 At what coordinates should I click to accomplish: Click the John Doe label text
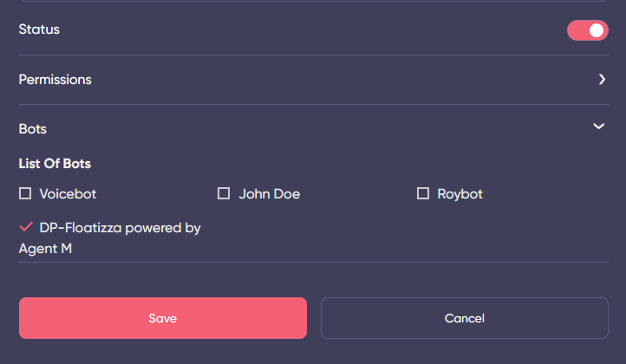click(269, 194)
